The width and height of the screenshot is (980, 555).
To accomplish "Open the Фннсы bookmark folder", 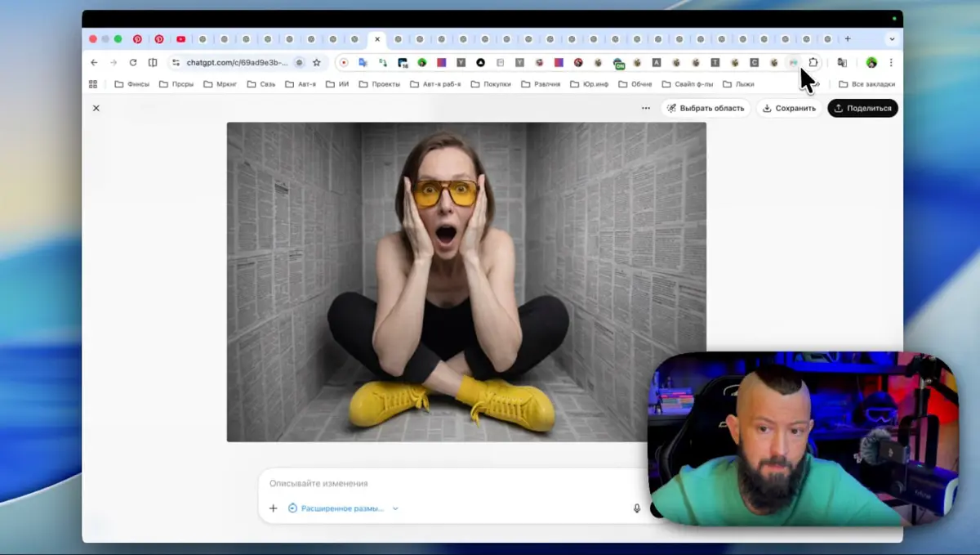I will 132,84.
